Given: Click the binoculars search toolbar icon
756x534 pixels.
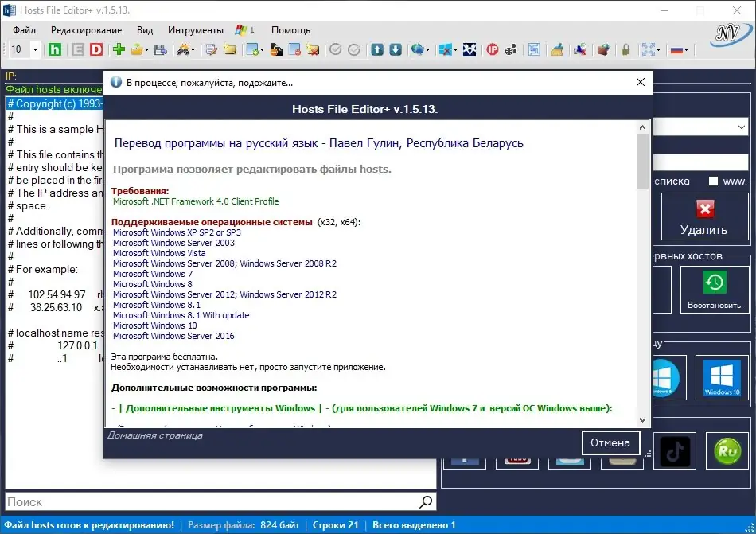Looking at the screenshot, I should click(x=183, y=49).
